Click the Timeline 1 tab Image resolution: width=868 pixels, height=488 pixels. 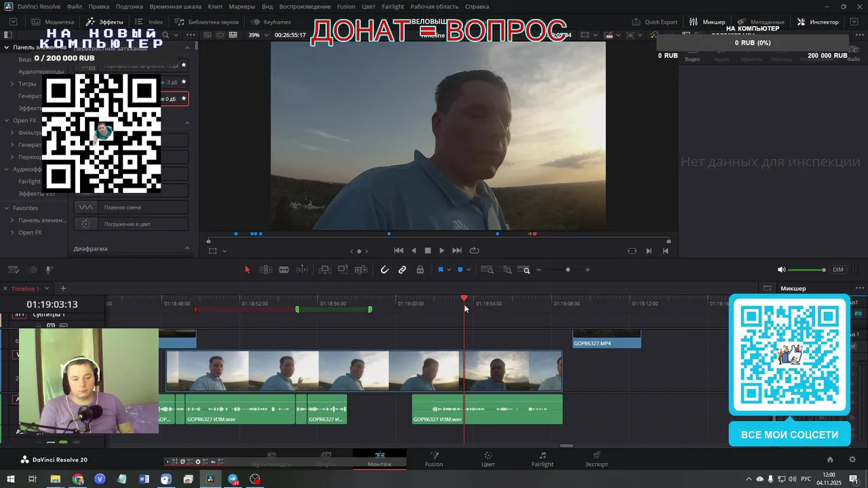coord(25,289)
